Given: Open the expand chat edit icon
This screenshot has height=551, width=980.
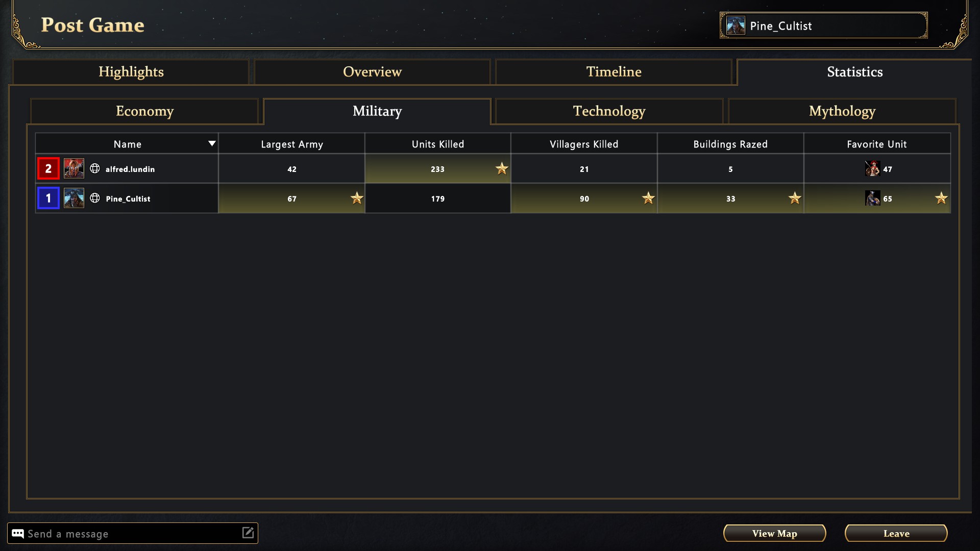Looking at the screenshot, I should click(248, 533).
